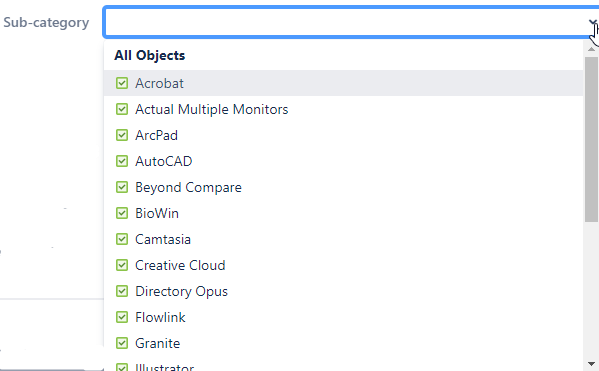Image resolution: width=599 pixels, height=371 pixels.
Task: Uncheck the Acrobat checkbox
Action: point(122,83)
